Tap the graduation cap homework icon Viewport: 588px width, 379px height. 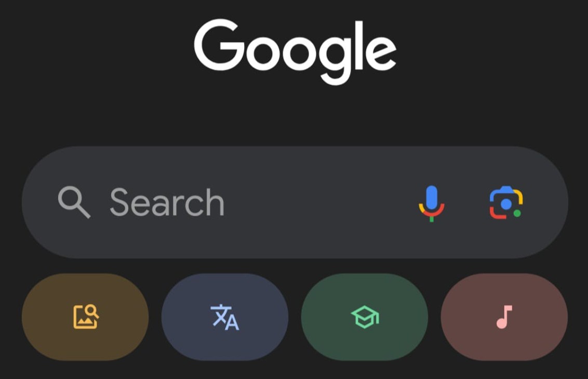[x=365, y=317]
